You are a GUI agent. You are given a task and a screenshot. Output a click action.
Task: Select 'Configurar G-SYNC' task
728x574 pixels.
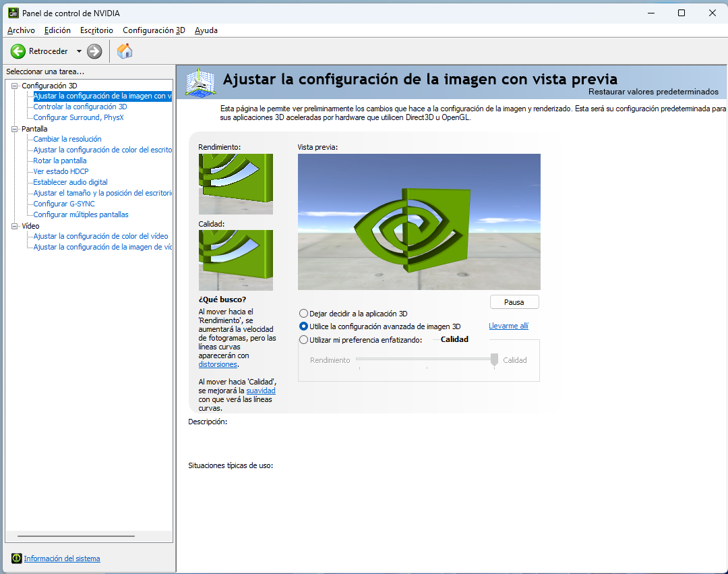[64, 204]
